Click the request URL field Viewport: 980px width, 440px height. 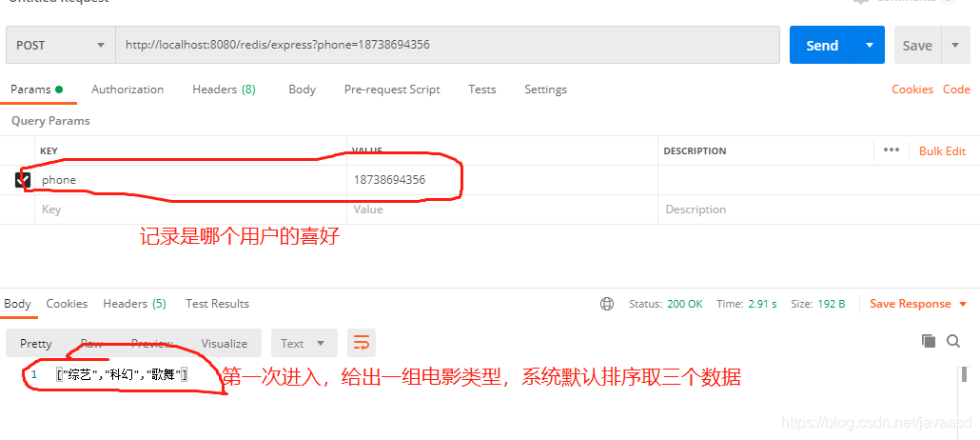(x=447, y=45)
